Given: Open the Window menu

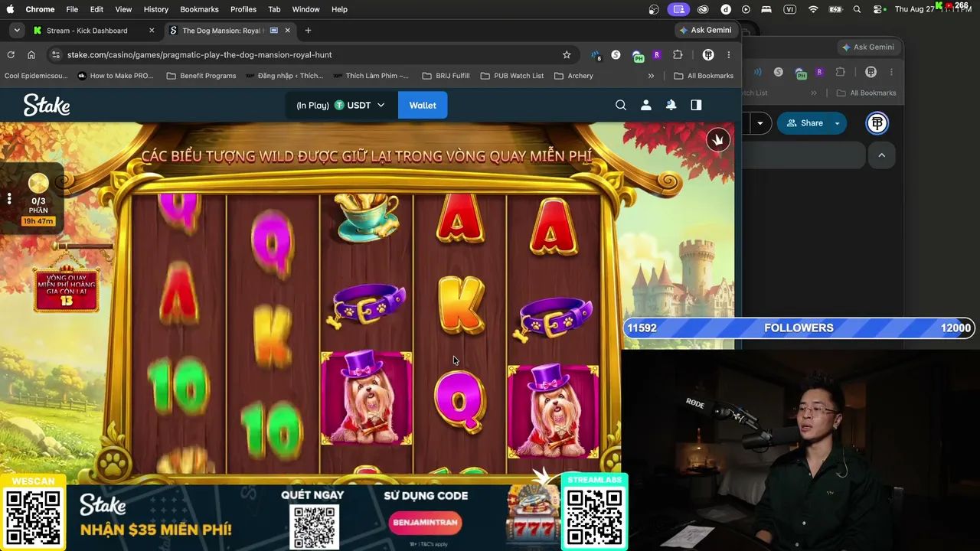Looking at the screenshot, I should click(305, 9).
